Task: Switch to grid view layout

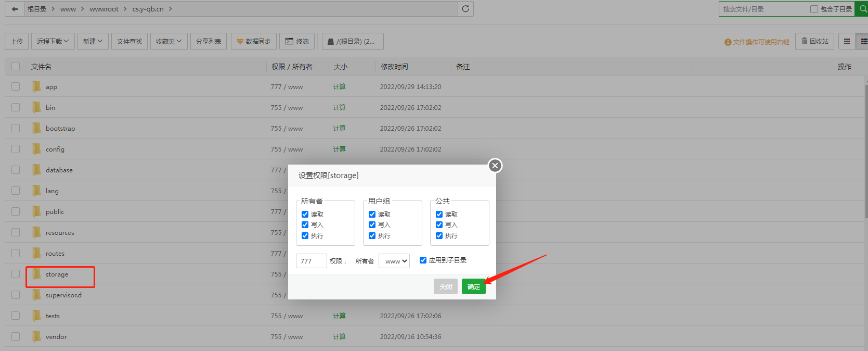Action: click(847, 41)
